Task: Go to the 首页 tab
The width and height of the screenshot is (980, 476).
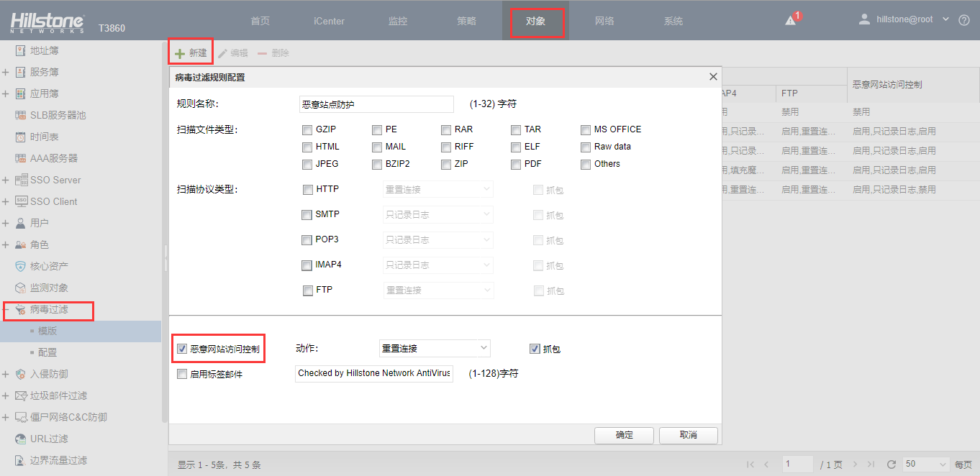Action: pos(260,21)
